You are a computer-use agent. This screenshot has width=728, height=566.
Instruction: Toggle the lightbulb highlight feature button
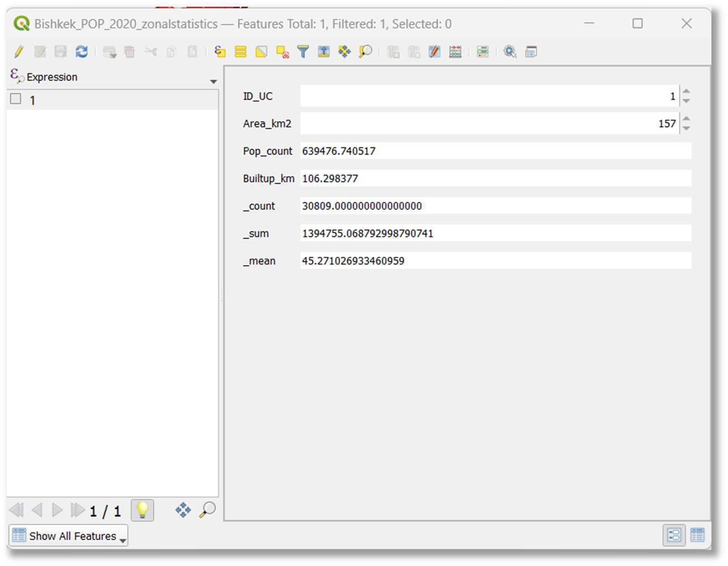click(142, 510)
